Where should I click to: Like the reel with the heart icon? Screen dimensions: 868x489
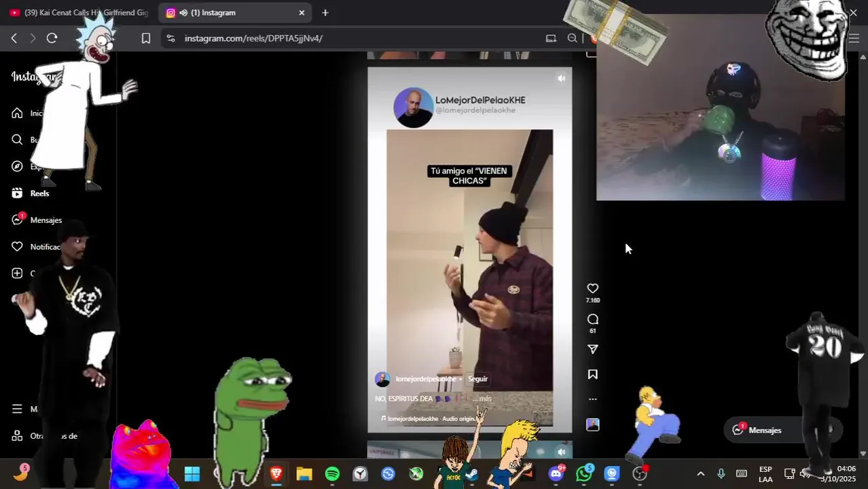point(592,289)
